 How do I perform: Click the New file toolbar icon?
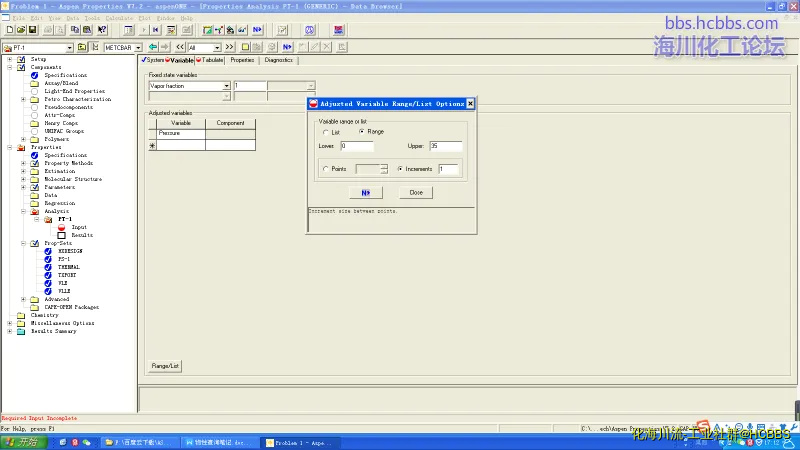point(10,30)
